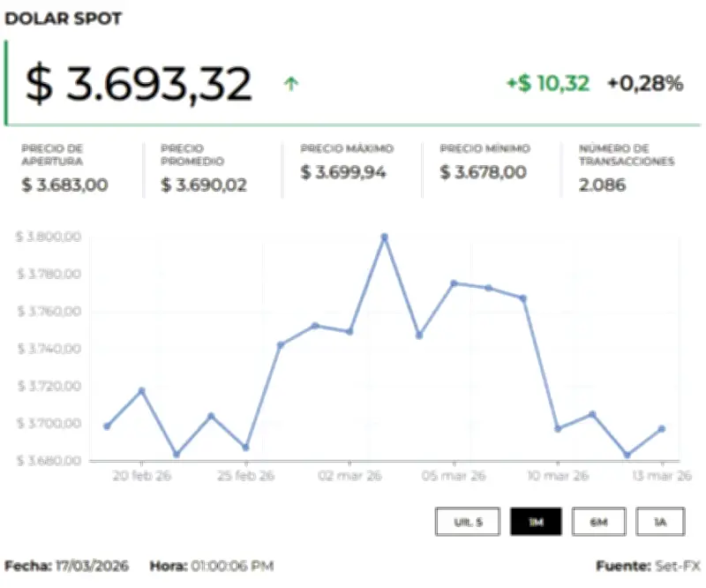Select the data point on 05 mar
706x588 pixels.
click(x=454, y=283)
